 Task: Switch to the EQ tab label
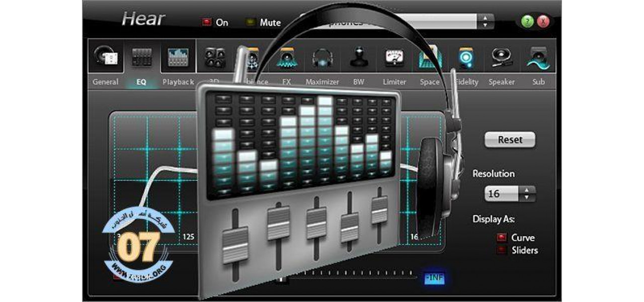click(x=141, y=82)
